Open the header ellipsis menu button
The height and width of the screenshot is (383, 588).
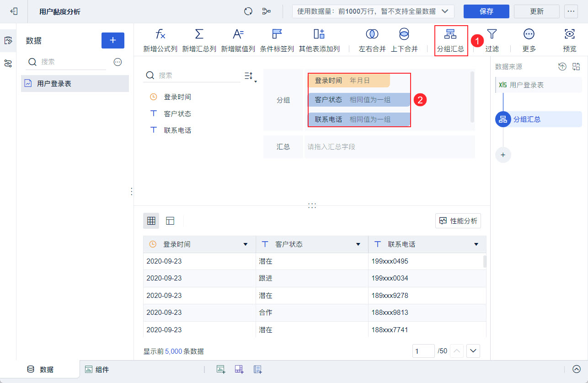[571, 11]
